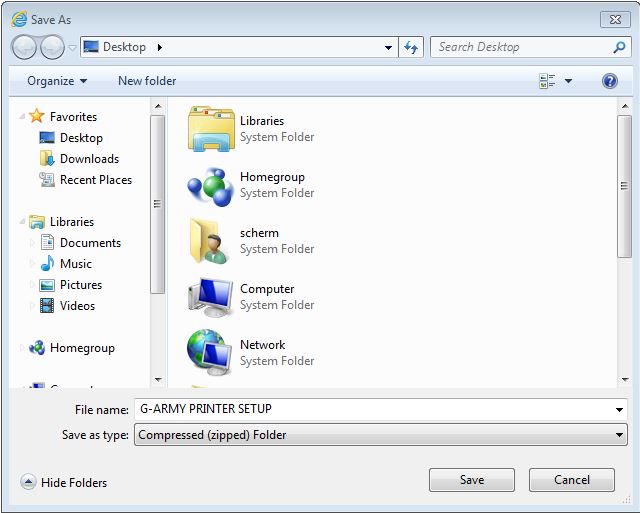Select Videos library in navigation pane
The image size is (640, 513).
pos(67,306)
